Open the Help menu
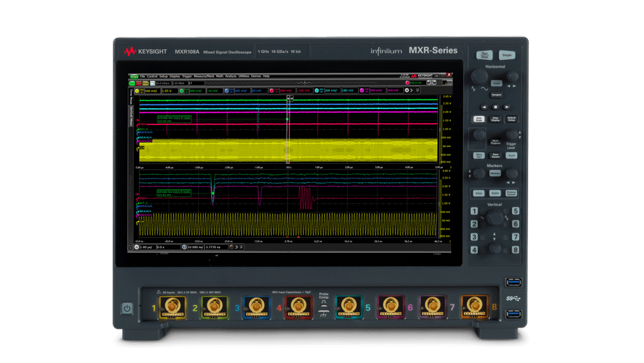 [266, 76]
